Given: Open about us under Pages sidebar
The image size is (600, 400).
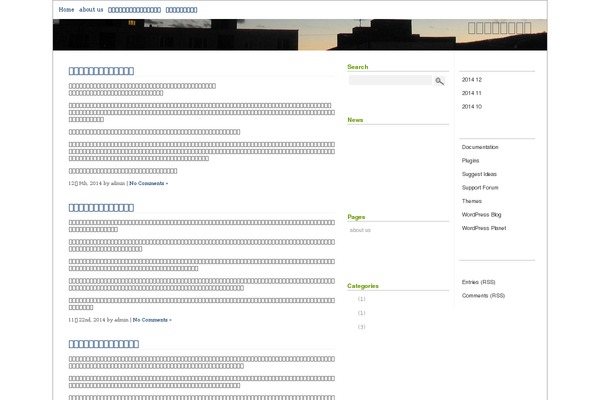Looking at the screenshot, I should pyautogui.click(x=360, y=230).
